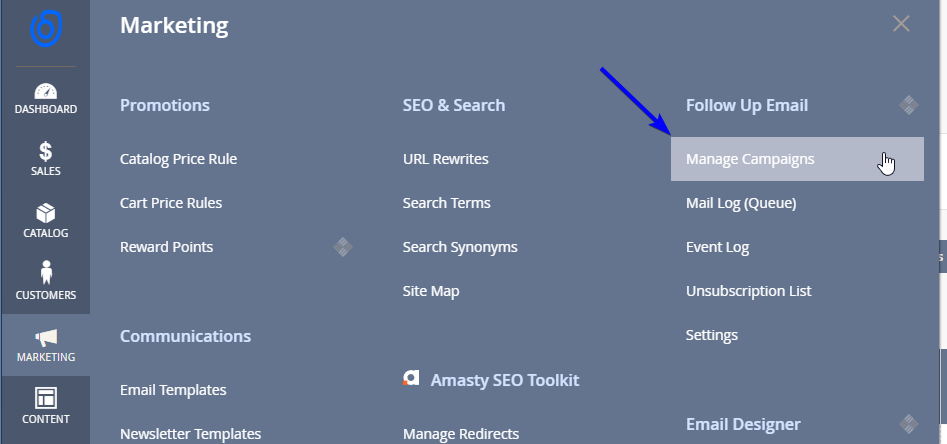This screenshot has width=947, height=444.
Task: Click the diamond icon next to Reward Points
Action: pos(342,246)
